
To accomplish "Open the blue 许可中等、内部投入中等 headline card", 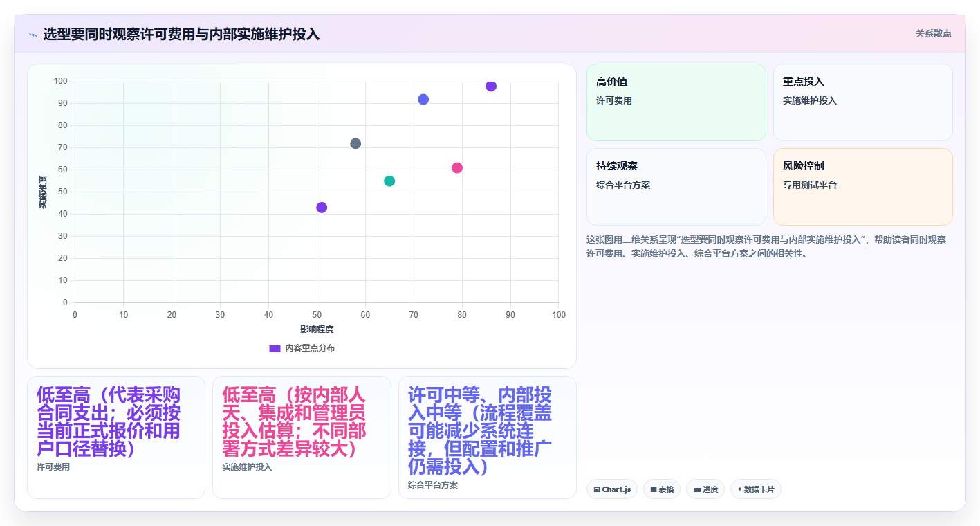I will (x=488, y=437).
